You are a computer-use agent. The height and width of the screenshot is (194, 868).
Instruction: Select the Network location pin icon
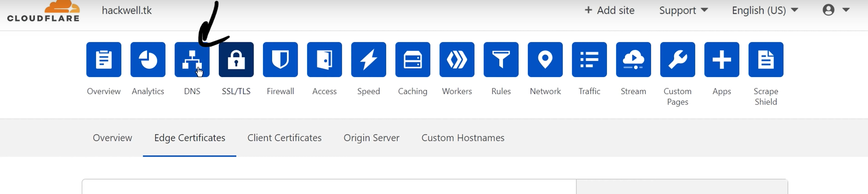(x=545, y=60)
